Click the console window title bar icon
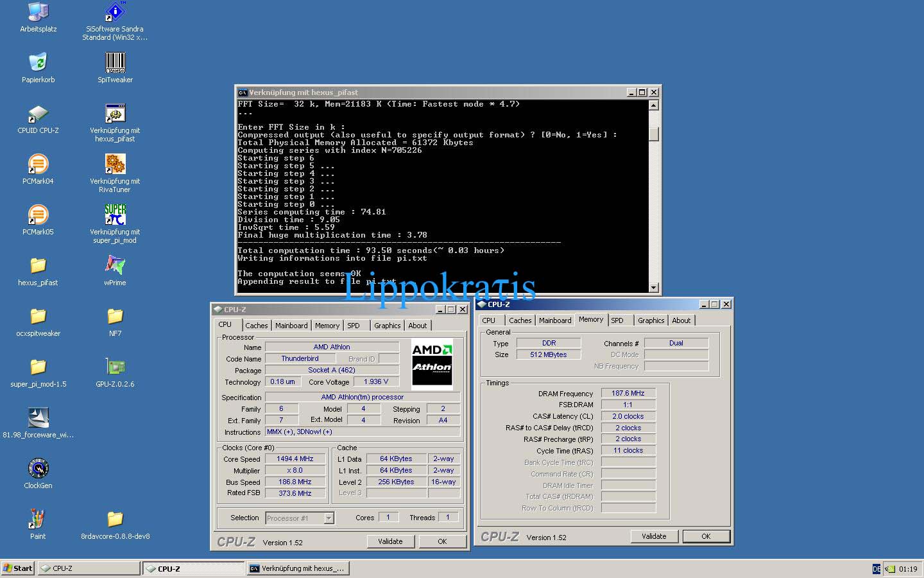The width and height of the screenshot is (924, 578). tap(243, 92)
